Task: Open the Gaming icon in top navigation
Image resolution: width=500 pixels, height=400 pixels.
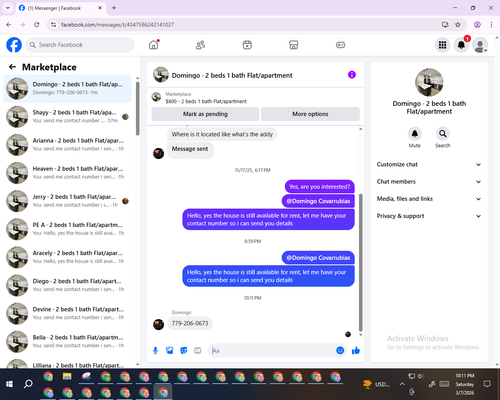Action: (x=340, y=45)
